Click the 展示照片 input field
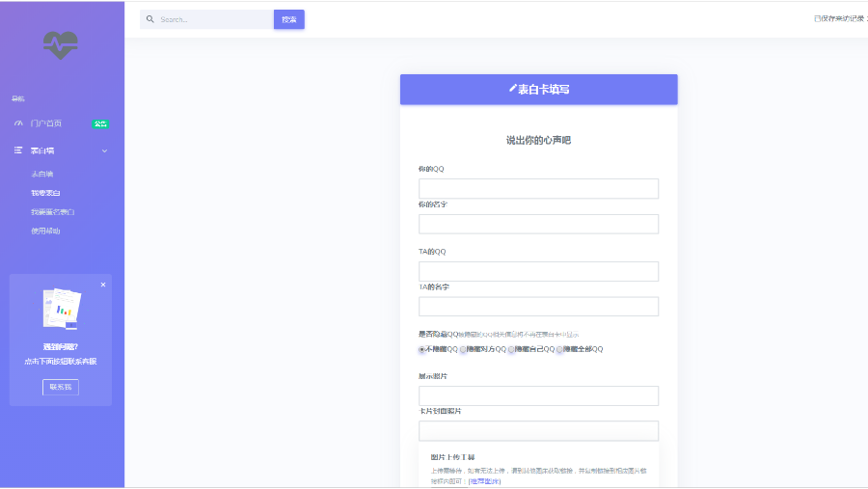Viewport: 868px width, 489px height. [x=538, y=395]
